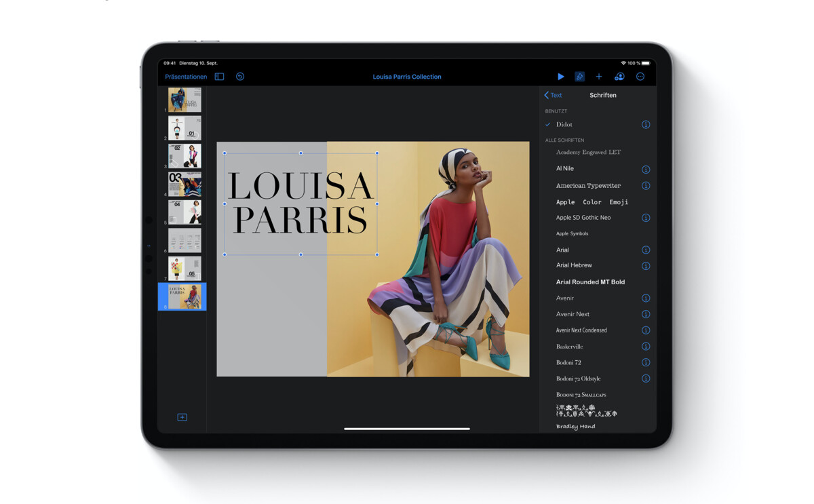Viewport: 814px width, 504px height.
Task: Open slide 2 thumbnail
Action: (x=185, y=128)
